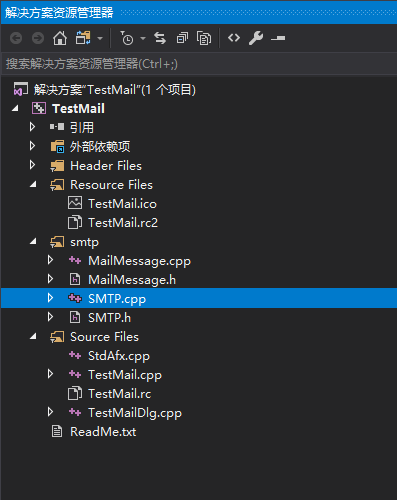
Task: Collapse the smtp folder
Action: (33, 242)
